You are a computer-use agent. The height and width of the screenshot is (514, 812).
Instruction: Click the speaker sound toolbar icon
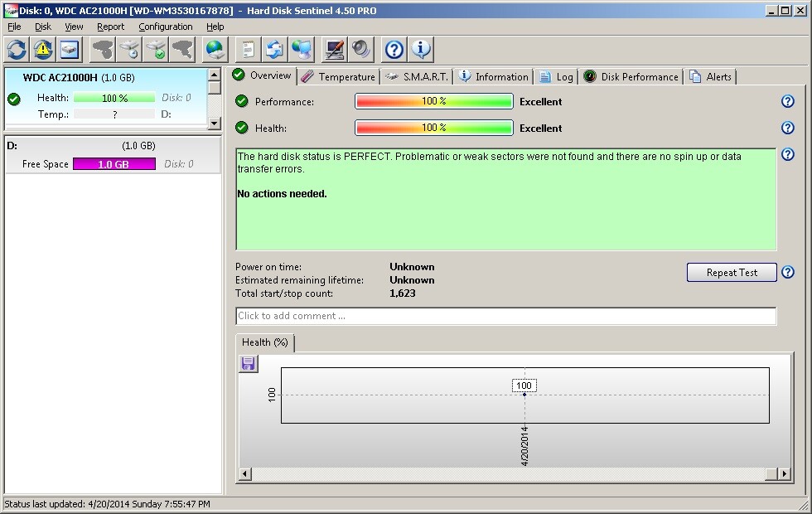pos(361,50)
